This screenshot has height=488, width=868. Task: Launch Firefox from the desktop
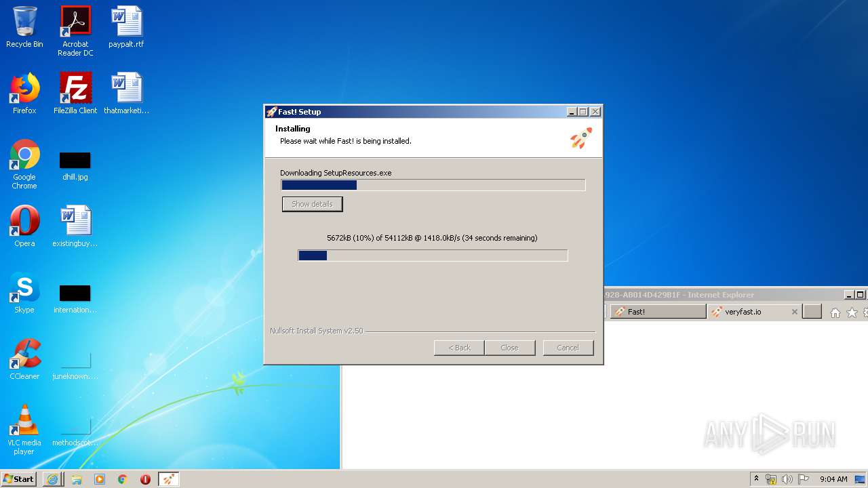point(24,94)
